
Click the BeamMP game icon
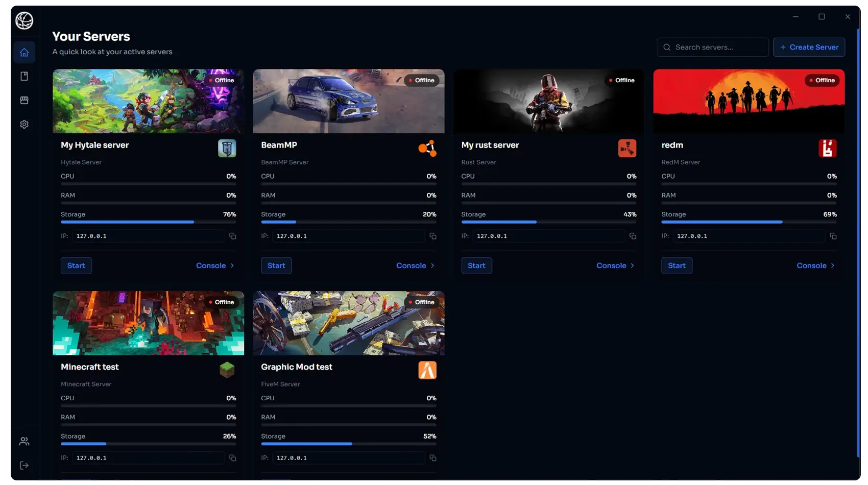tap(427, 149)
